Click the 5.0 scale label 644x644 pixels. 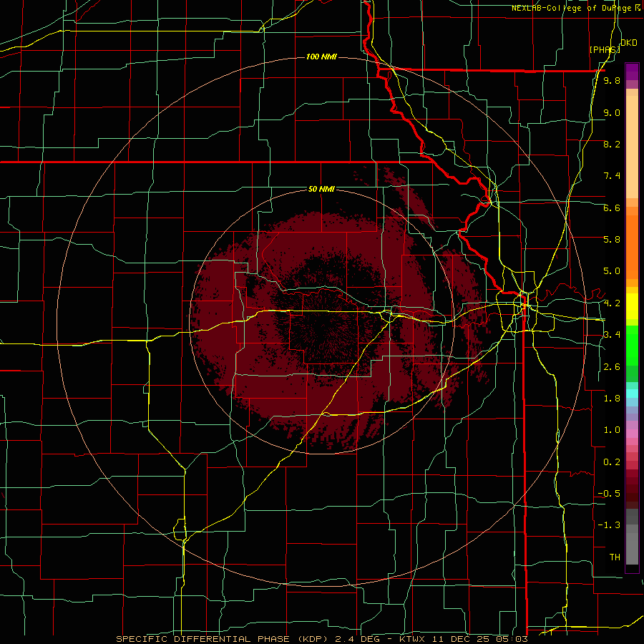tap(612, 271)
